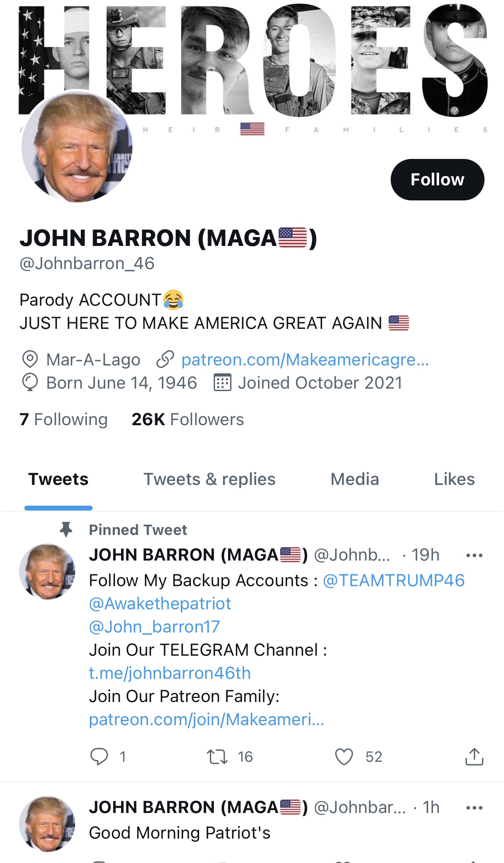This screenshot has width=504, height=863.
Task: Open the large profile picture
Action: [x=77, y=146]
